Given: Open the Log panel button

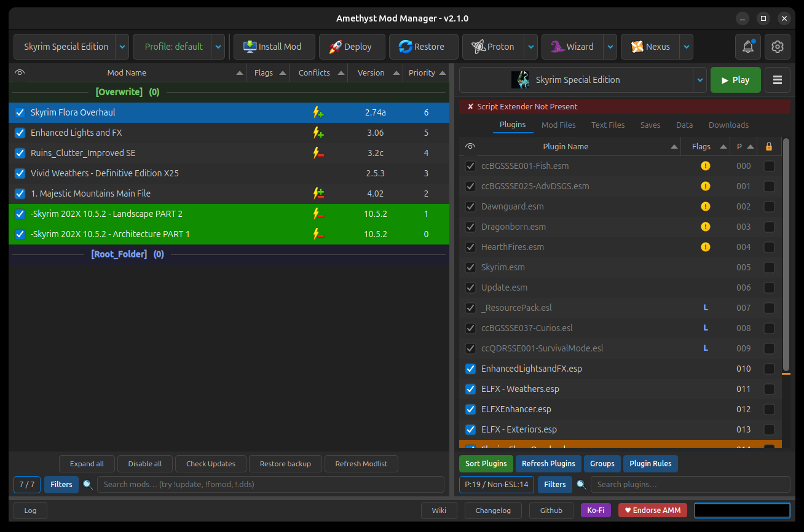Looking at the screenshot, I should click(x=30, y=510).
